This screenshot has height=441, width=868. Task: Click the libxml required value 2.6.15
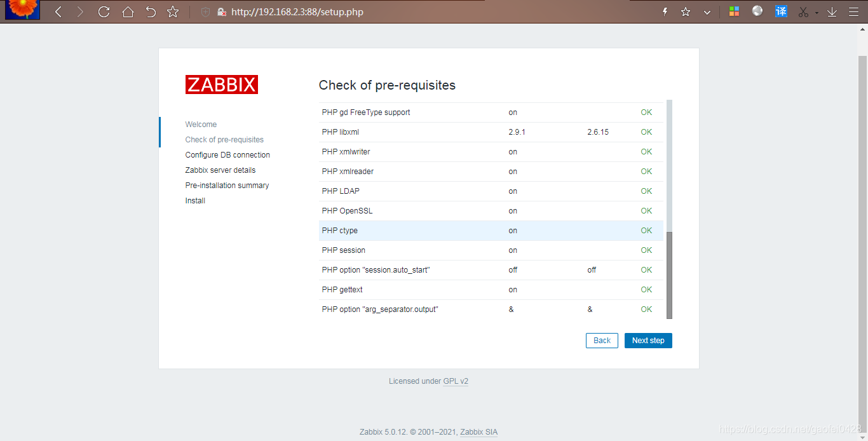[x=598, y=132]
